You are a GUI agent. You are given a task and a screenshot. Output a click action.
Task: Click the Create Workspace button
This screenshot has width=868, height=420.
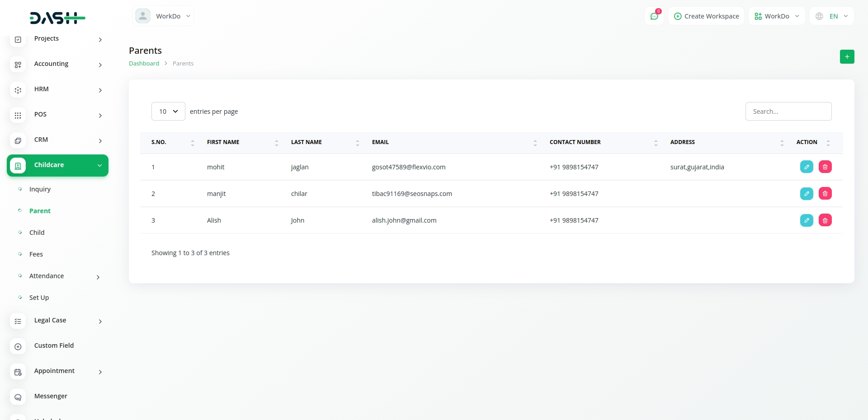(x=706, y=16)
